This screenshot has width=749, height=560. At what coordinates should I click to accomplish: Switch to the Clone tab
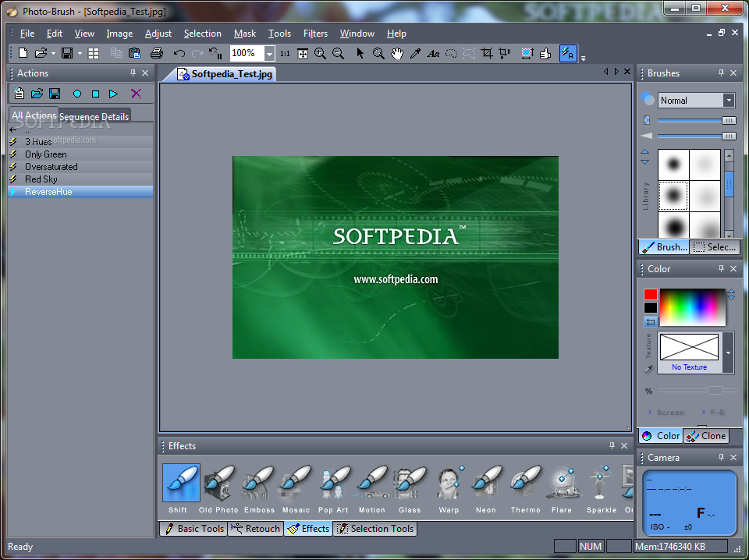click(707, 436)
